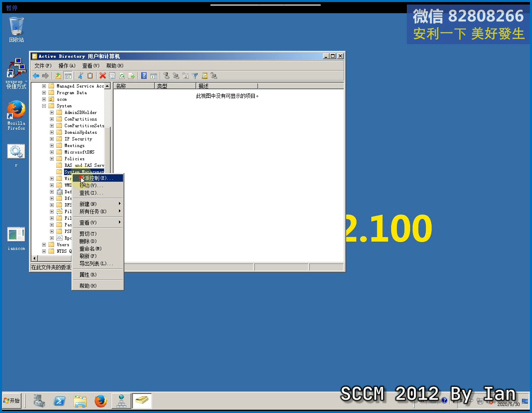Screen dimensions: 532x413
Task: Click the red X delete icon
Action: pyautogui.click(x=103, y=76)
